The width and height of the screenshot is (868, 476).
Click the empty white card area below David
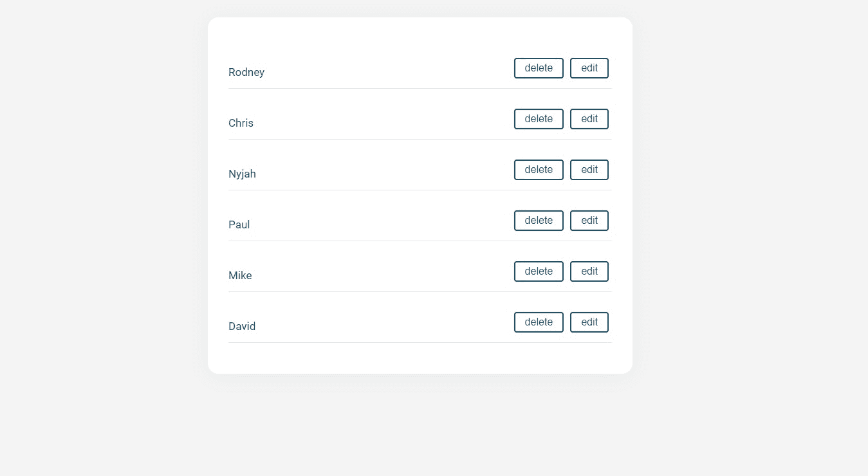coord(420,358)
